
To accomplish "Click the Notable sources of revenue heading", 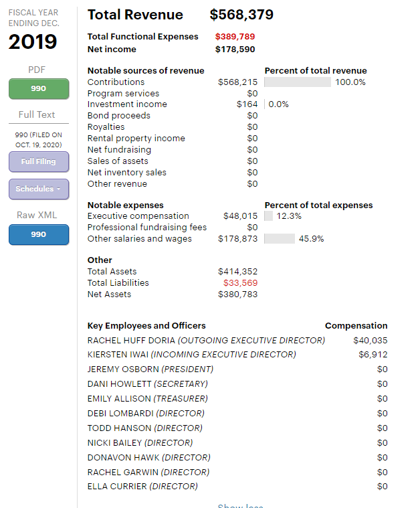I will pyautogui.click(x=146, y=71).
